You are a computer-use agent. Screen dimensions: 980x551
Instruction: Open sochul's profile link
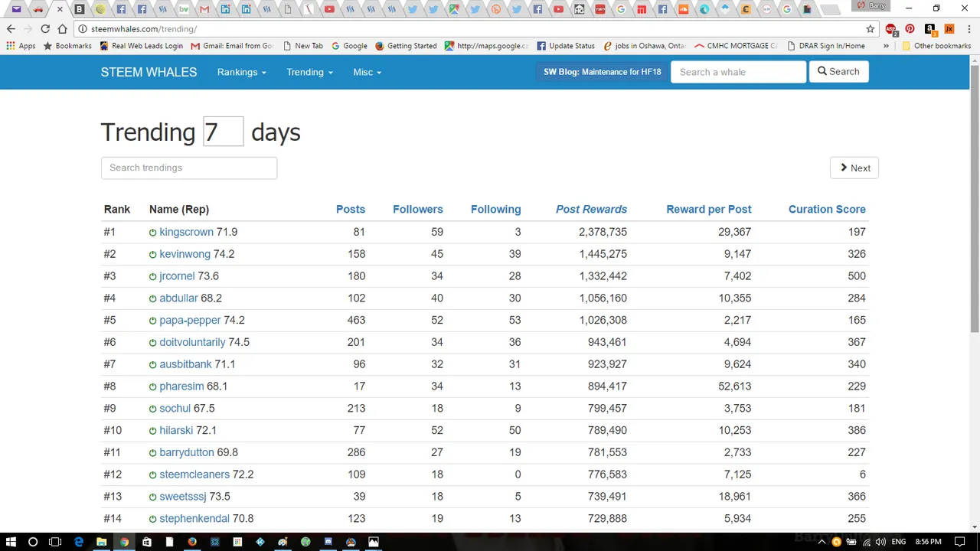[175, 409]
